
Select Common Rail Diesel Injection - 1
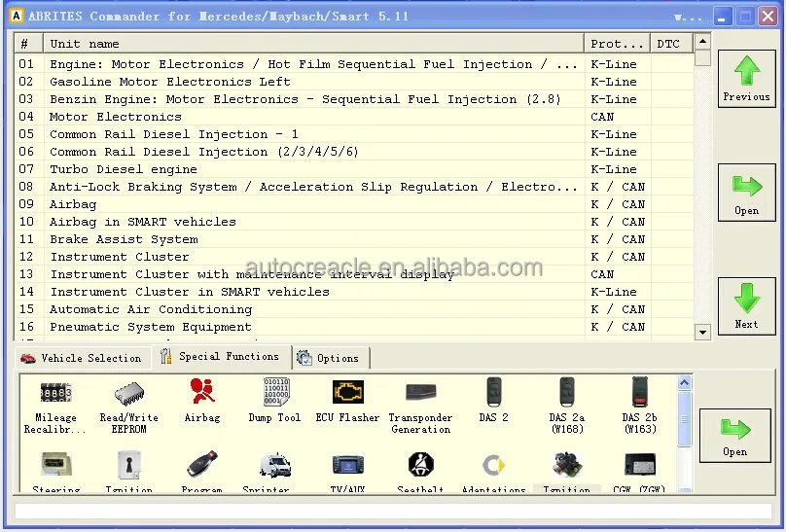tap(354, 134)
